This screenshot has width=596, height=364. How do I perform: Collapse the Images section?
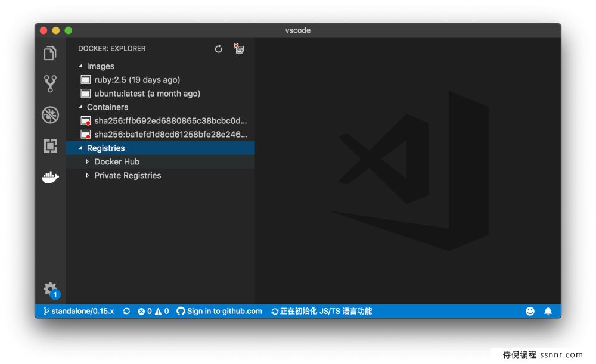pyautogui.click(x=80, y=66)
